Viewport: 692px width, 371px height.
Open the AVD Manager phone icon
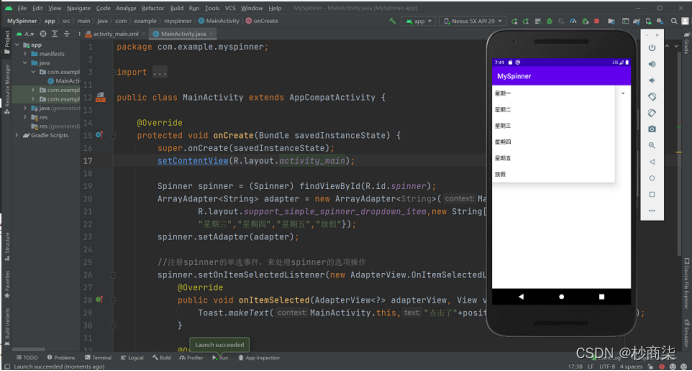point(648,21)
